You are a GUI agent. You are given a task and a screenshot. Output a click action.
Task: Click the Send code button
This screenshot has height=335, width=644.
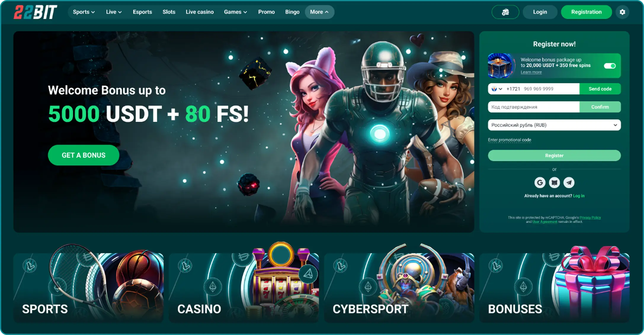[600, 89]
